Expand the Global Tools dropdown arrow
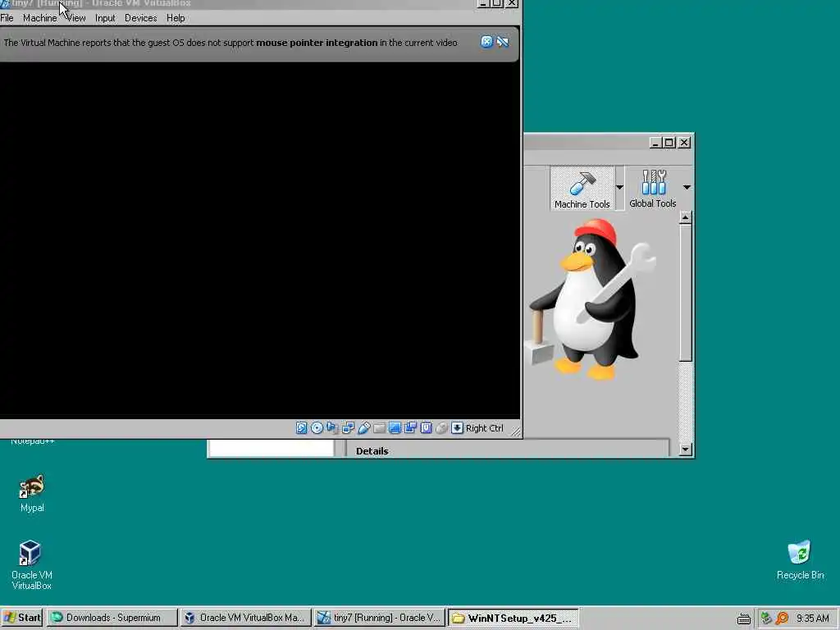This screenshot has height=630, width=840. (687, 188)
